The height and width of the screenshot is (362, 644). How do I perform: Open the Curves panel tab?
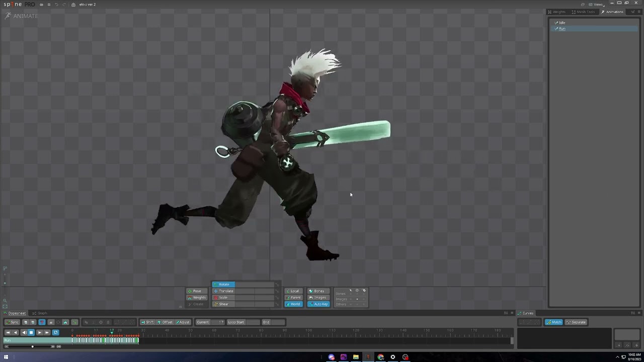[x=526, y=313]
